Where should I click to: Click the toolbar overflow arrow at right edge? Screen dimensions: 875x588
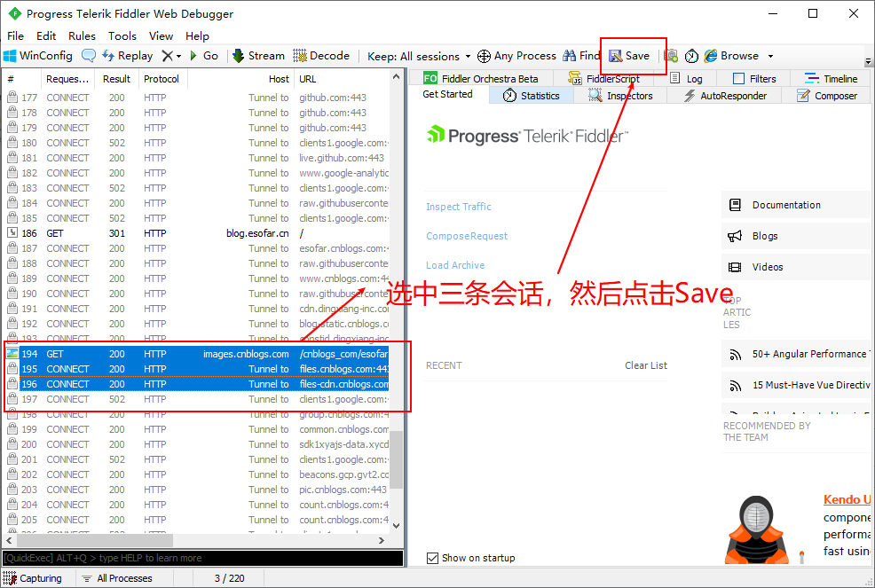(868, 61)
